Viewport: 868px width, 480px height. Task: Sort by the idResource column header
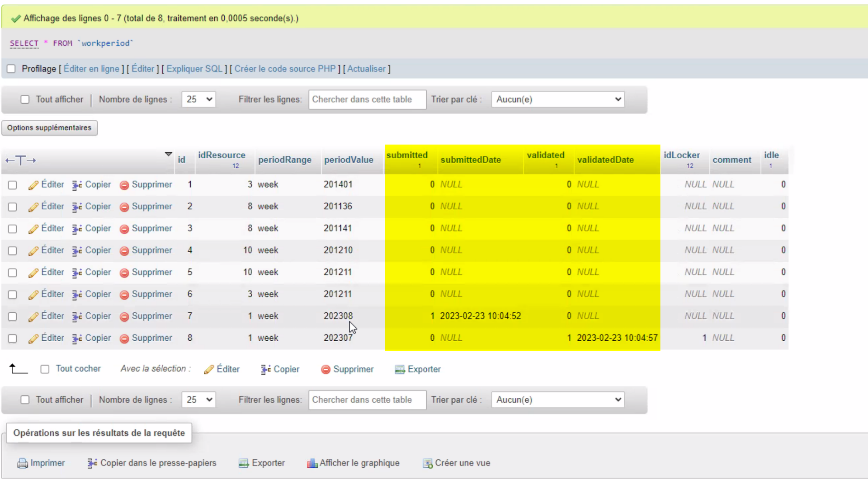222,155
